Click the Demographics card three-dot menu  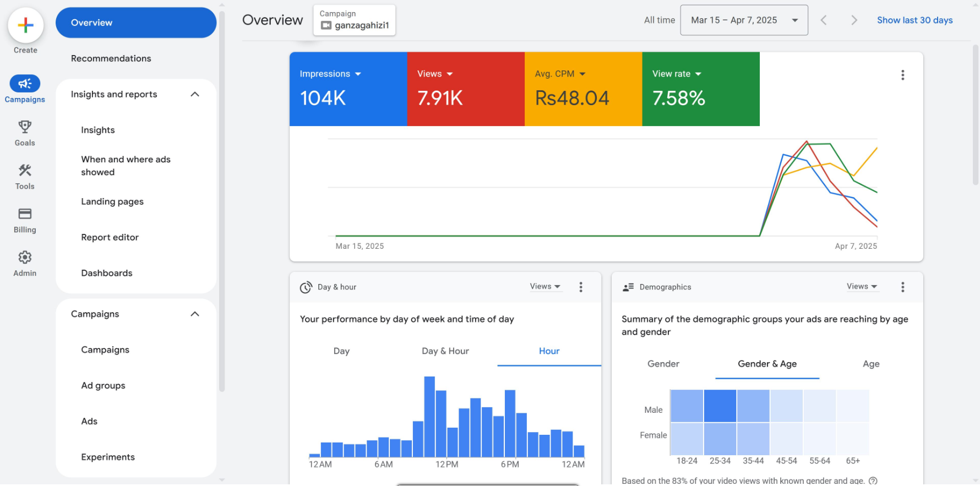902,287
